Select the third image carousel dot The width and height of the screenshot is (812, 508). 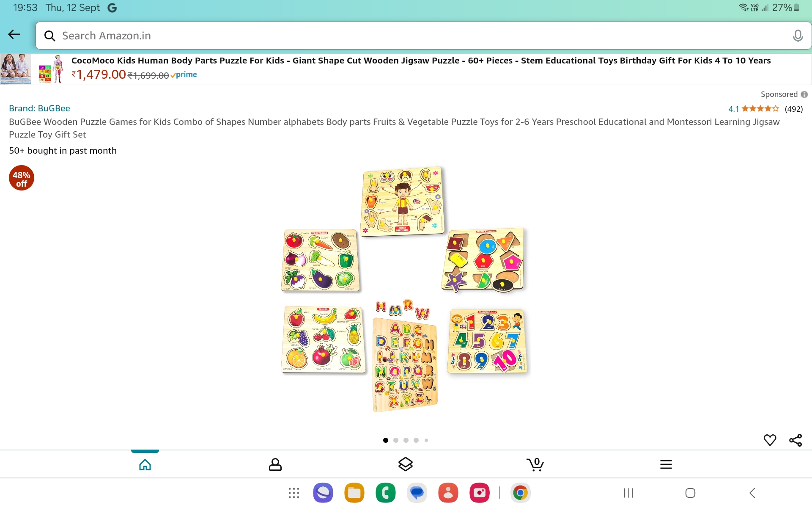406,440
